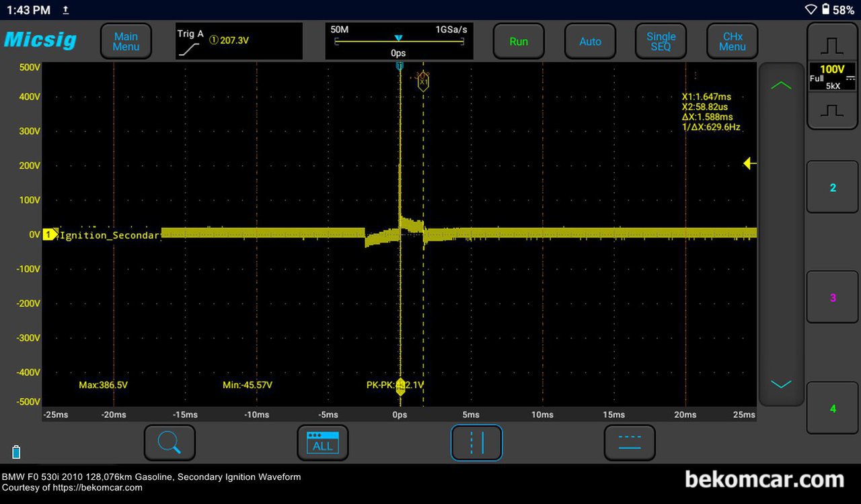Select the trigger position T marker

point(400,66)
